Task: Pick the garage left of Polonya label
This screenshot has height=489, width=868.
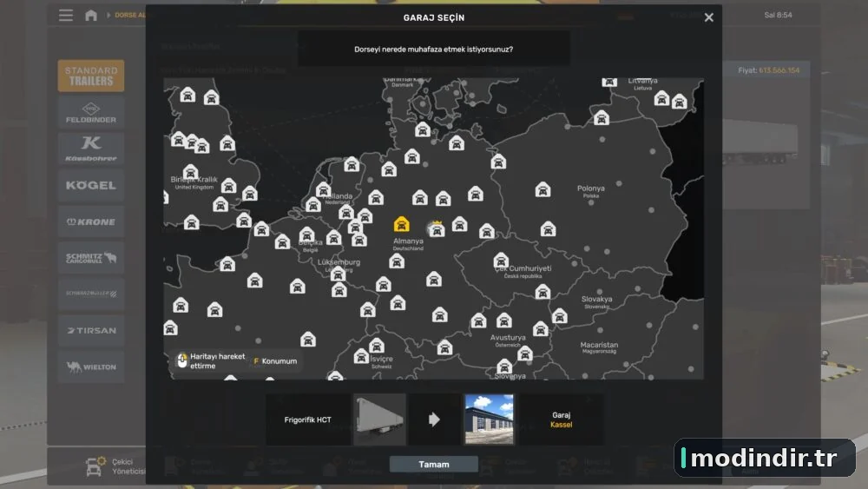Action: [542, 189]
